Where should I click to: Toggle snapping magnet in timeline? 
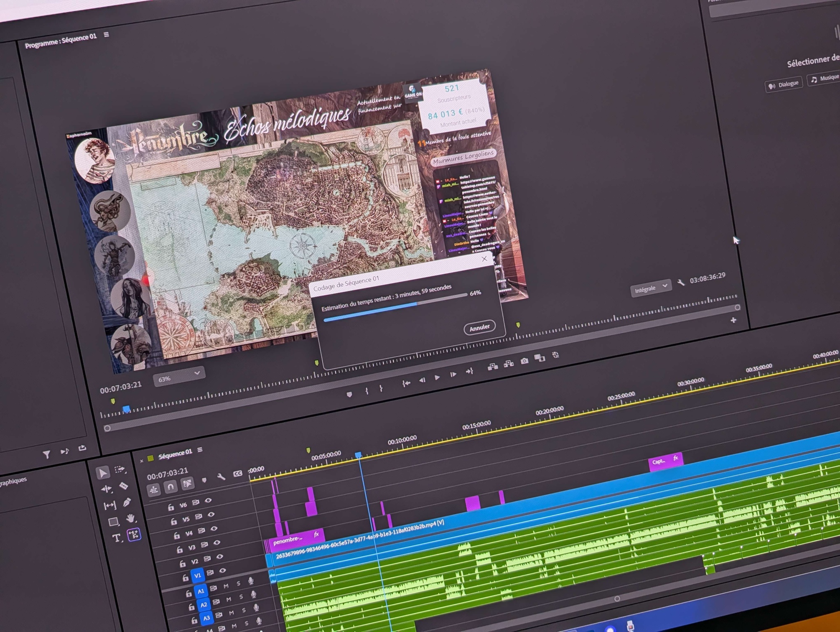[x=170, y=487]
